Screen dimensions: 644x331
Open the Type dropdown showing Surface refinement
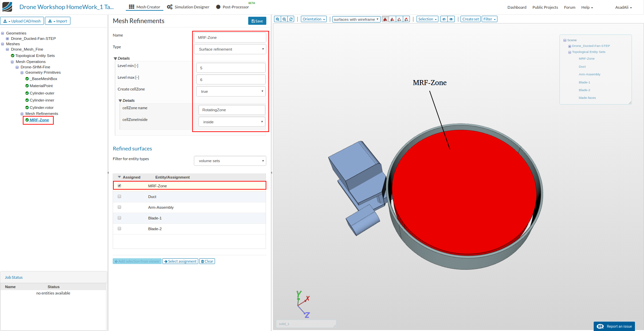[x=230, y=49]
